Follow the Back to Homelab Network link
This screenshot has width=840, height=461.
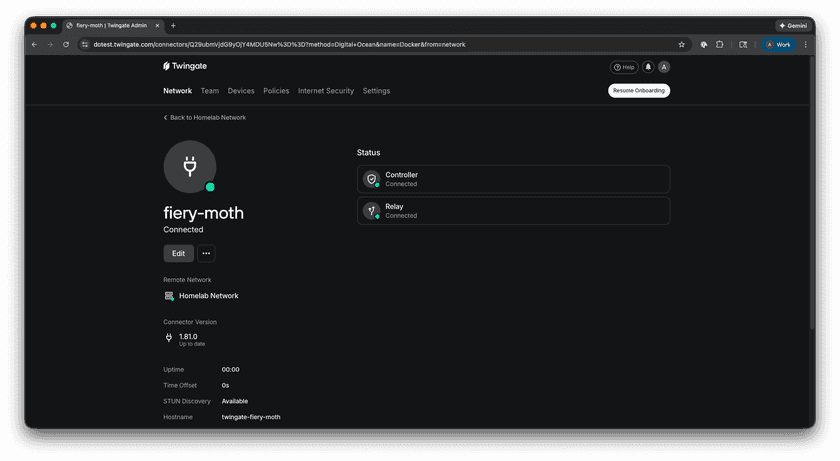[x=205, y=118]
